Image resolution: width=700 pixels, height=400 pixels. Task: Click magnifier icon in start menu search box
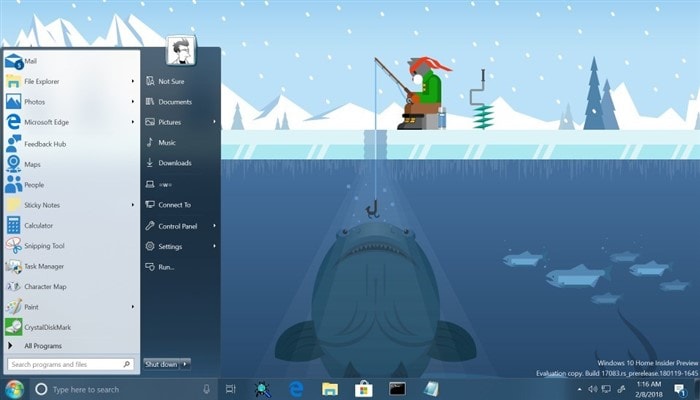[127, 364]
